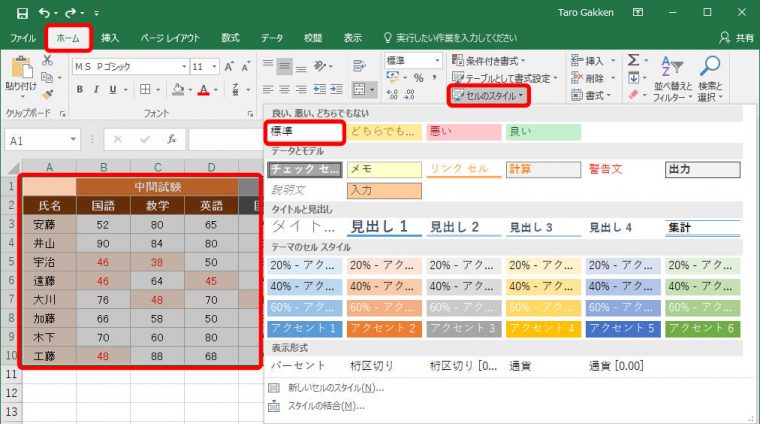
Task: Toggle underline formatting
Action: (113, 90)
